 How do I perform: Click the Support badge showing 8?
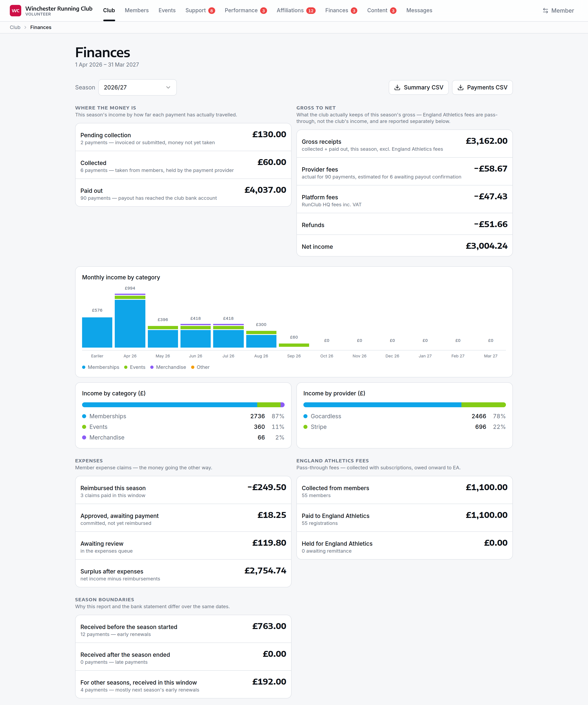click(x=212, y=11)
